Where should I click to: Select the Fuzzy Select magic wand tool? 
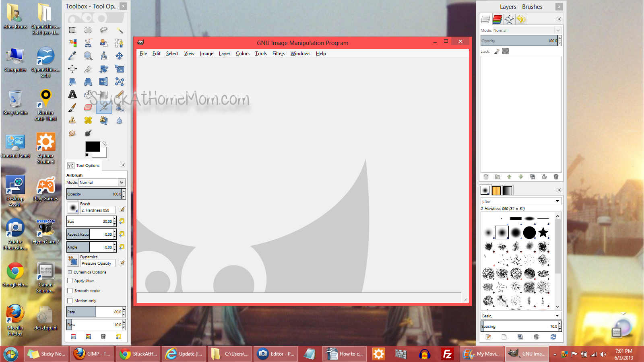120,30
